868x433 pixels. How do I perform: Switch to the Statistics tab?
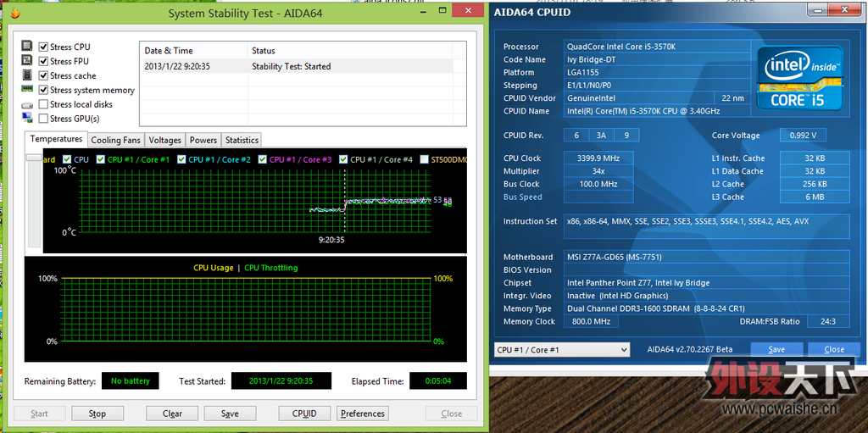coord(242,140)
